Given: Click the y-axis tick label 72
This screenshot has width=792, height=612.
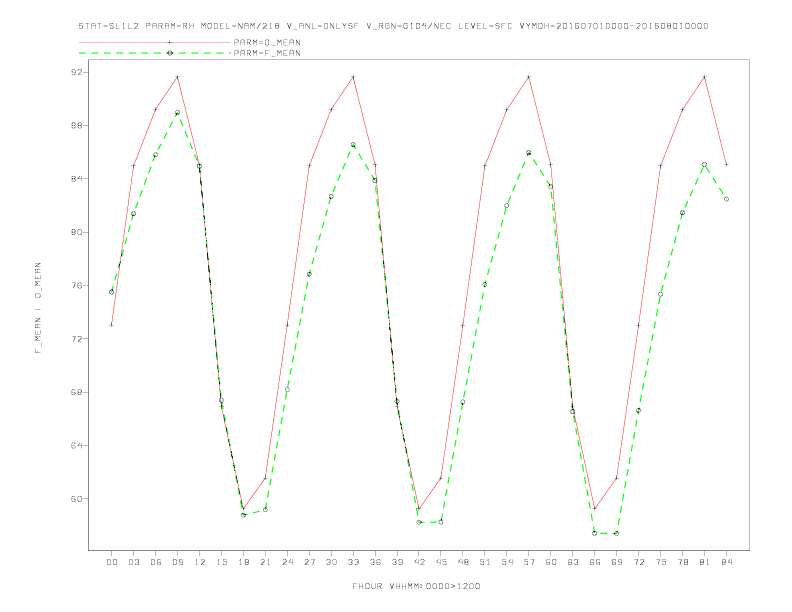Looking at the screenshot, I should (x=76, y=339).
